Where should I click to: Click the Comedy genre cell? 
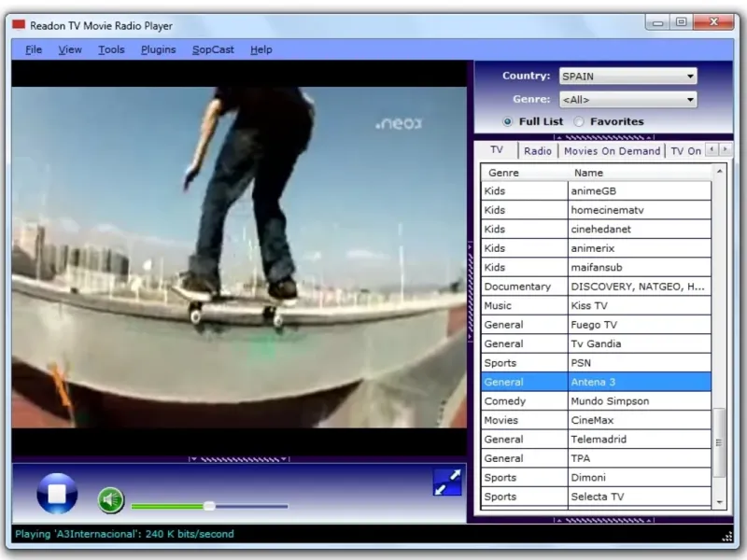click(524, 401)
